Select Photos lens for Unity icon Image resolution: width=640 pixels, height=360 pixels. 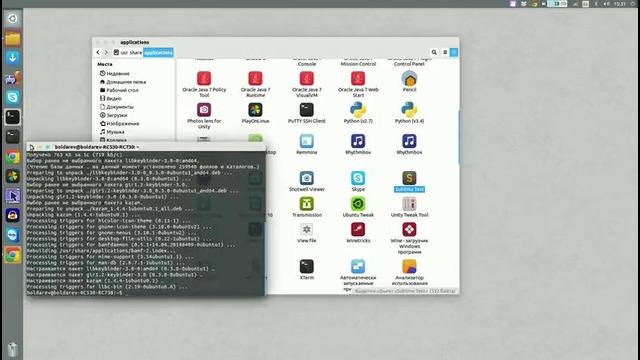pyautogui.click(x=204, y=110)
